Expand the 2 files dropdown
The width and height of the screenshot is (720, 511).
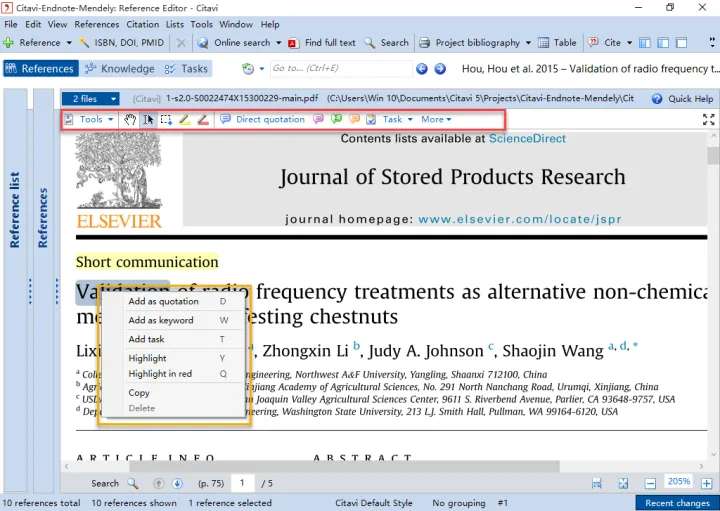tap(90, 99)
